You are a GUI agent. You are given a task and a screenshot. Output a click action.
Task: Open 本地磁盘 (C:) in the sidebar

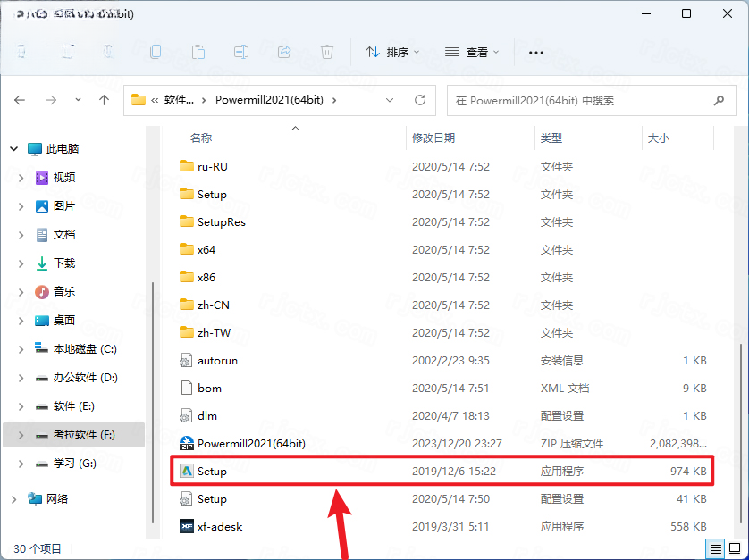pos(85,349)
